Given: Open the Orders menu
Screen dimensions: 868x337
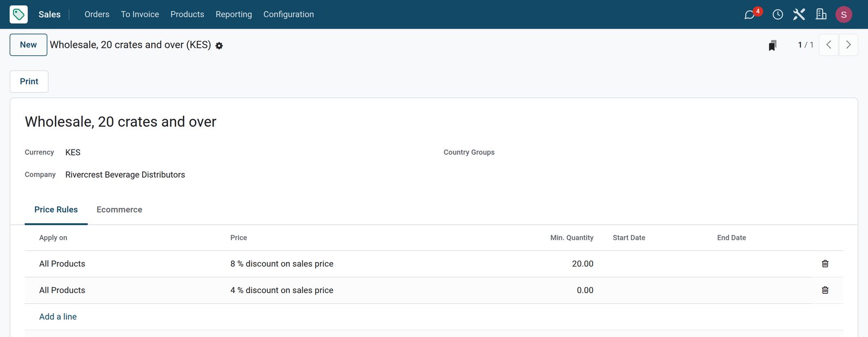Looking at the screenshot, I should coord(97,15).
